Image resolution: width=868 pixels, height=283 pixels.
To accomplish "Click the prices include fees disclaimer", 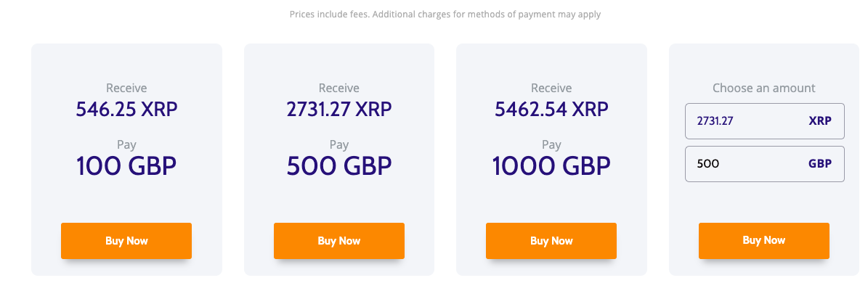I will (445, 15).
